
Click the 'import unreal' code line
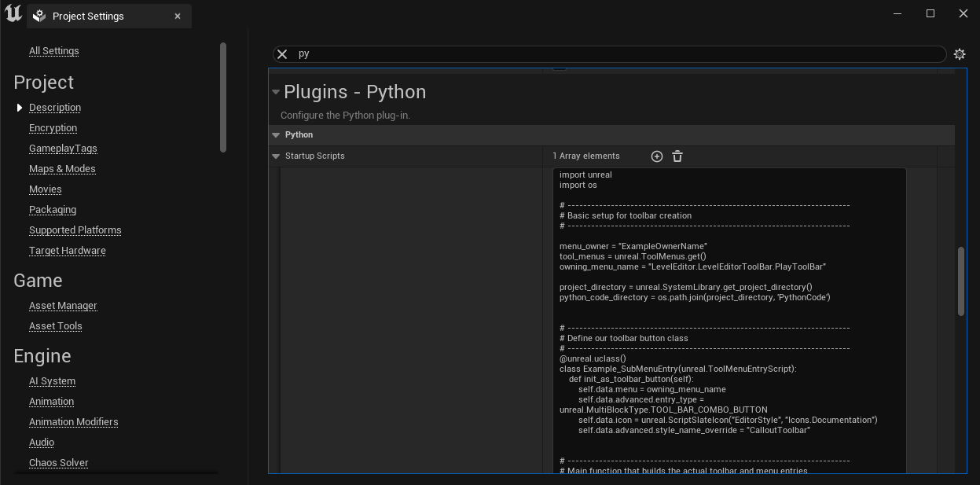(585, 175)
